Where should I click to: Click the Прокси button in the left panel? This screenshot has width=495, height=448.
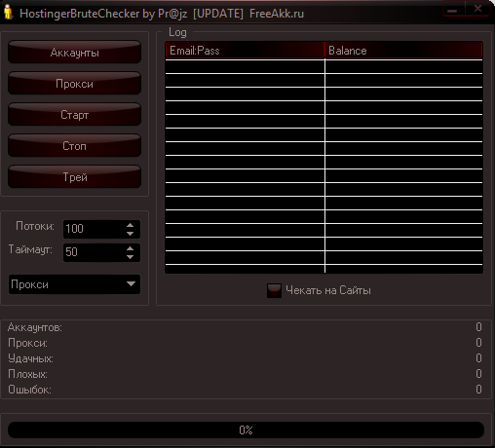click(x=74, y=84)
